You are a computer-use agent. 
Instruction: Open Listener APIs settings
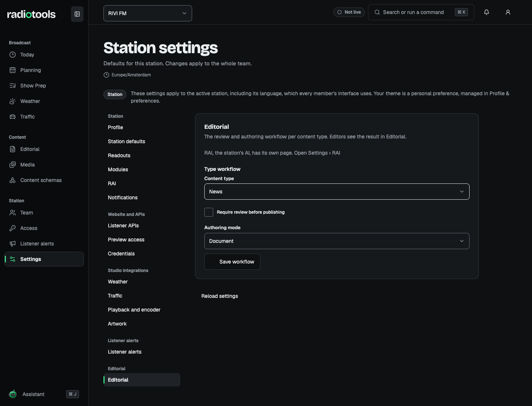142,226
